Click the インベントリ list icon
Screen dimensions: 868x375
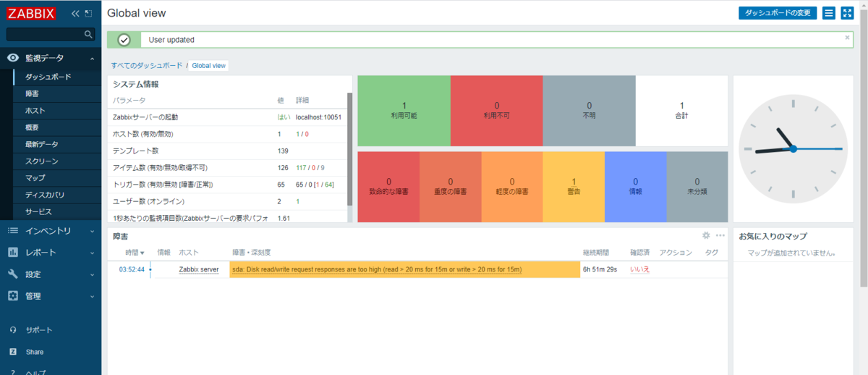pyautogui.click(x=13, y=231)
